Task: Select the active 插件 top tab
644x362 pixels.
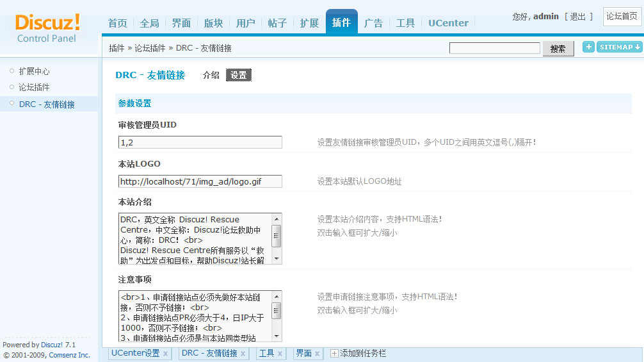Action: 342,22
